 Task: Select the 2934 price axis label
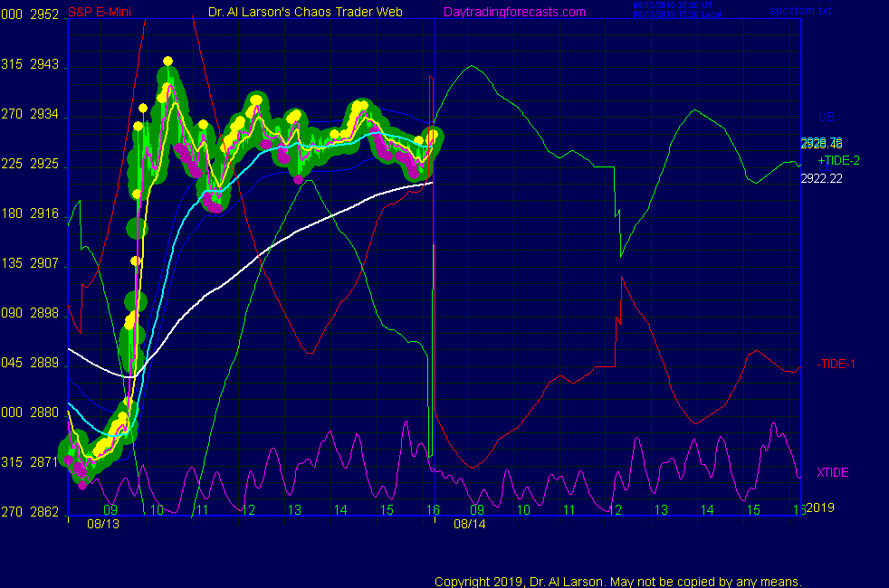pyautogui.click(x=44, y=114)
